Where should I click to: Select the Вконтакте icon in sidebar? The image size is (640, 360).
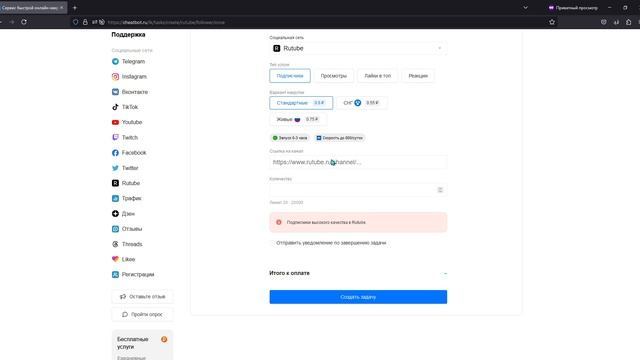[115, 92]
